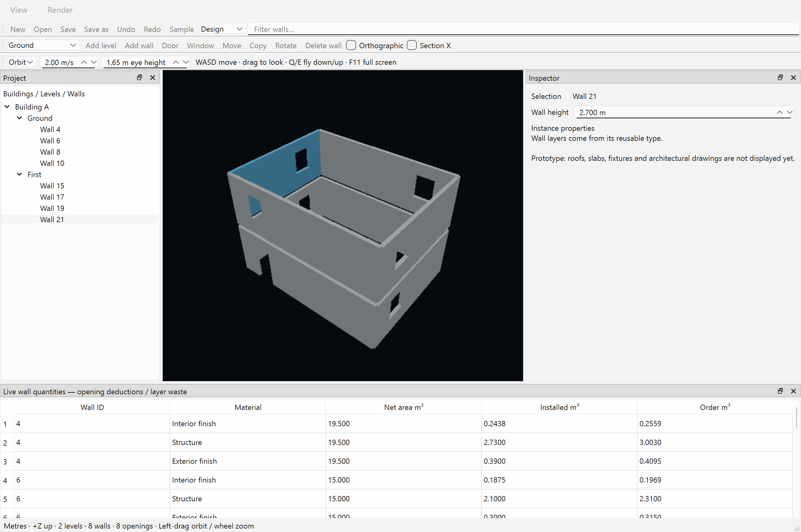The image size is (801, 532).
Task: Decrease the eye height value
Action: coord(186,62)
